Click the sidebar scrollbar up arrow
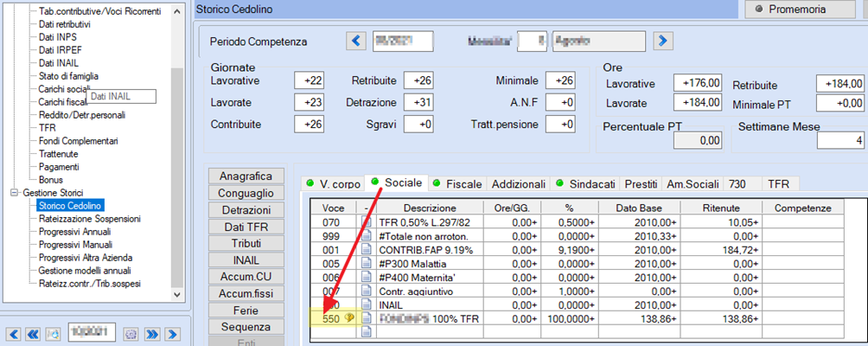Screen dimensions: 868x346 pos(176,11)
